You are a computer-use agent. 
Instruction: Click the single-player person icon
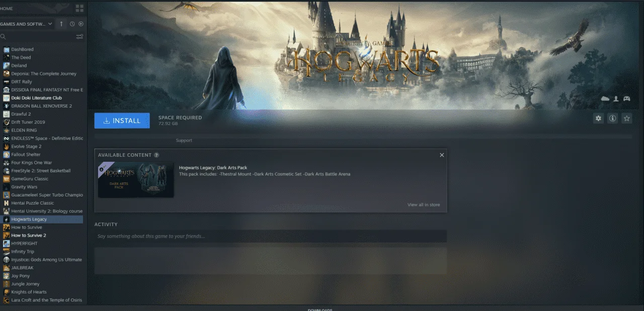(x=616, y=99)
